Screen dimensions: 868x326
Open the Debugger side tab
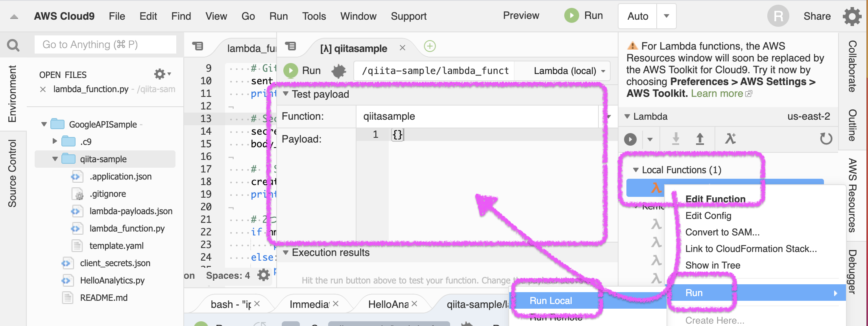(853, 271)
